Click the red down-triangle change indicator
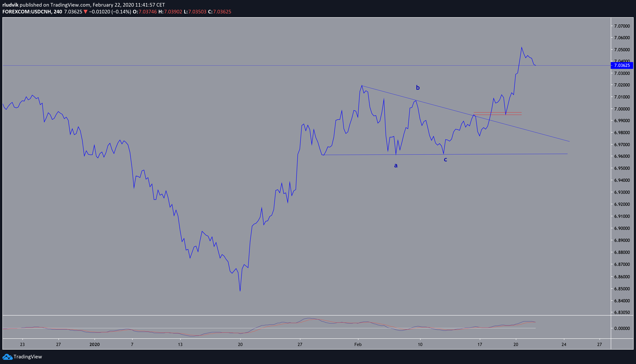 [x=86, y=12]
